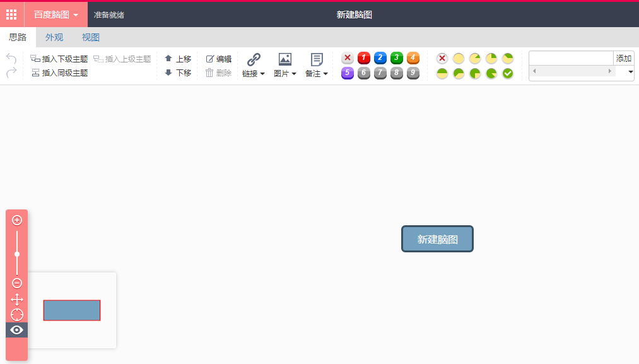Expand the 链接 dropdown
Screen dimensions: 639x364
pos(254,74)
